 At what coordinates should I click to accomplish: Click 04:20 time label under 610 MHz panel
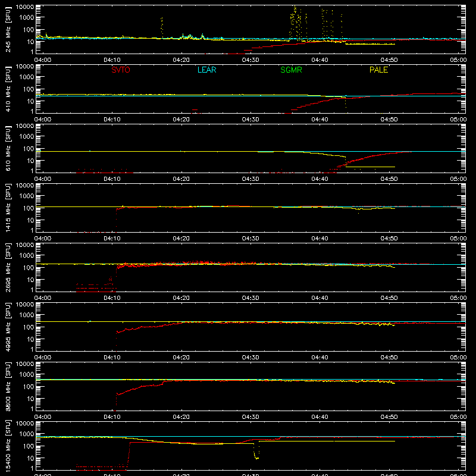pos(181,179)
